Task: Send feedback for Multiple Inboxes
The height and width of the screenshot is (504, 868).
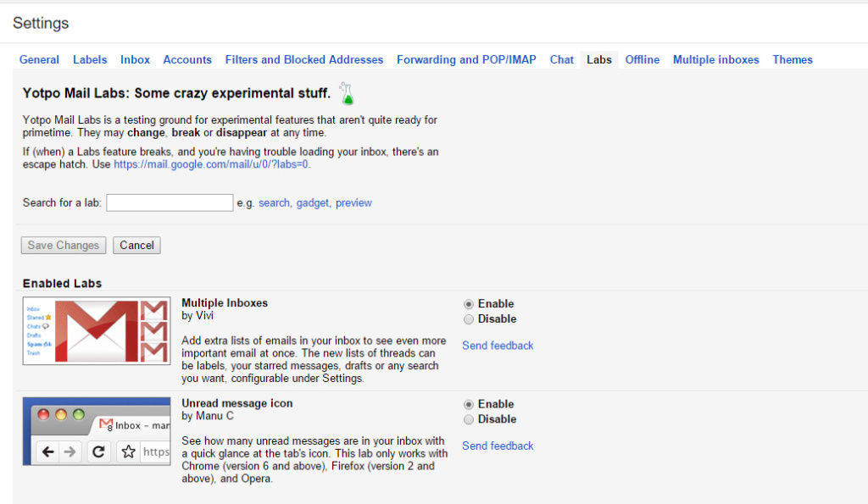Action: point(498,346)
